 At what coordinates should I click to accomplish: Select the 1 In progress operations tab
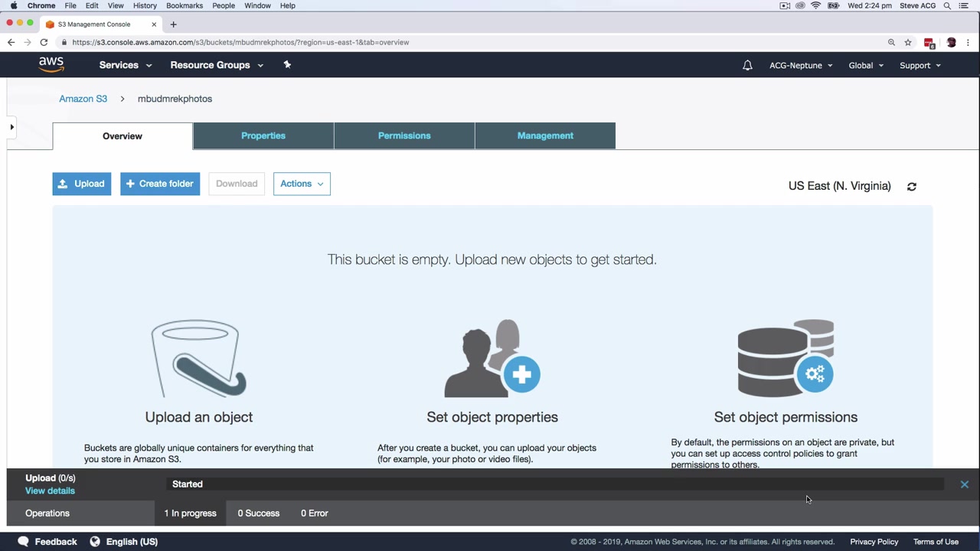[x=191, y=514]
